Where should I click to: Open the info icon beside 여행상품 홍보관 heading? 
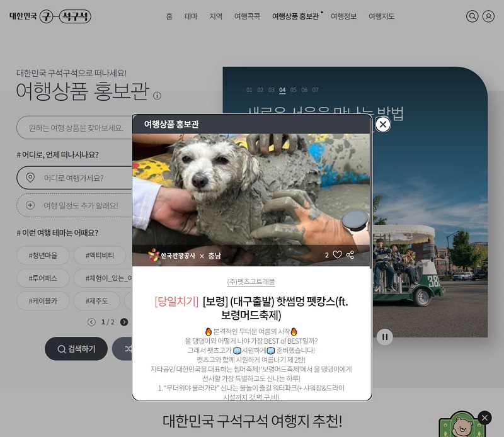coord(157,96)
